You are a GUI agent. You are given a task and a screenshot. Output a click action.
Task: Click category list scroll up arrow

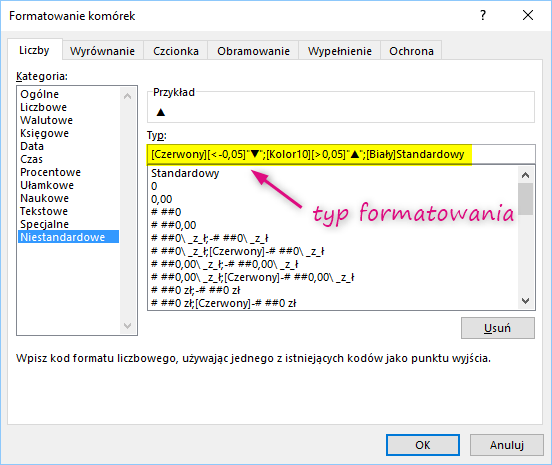point(127,96)
